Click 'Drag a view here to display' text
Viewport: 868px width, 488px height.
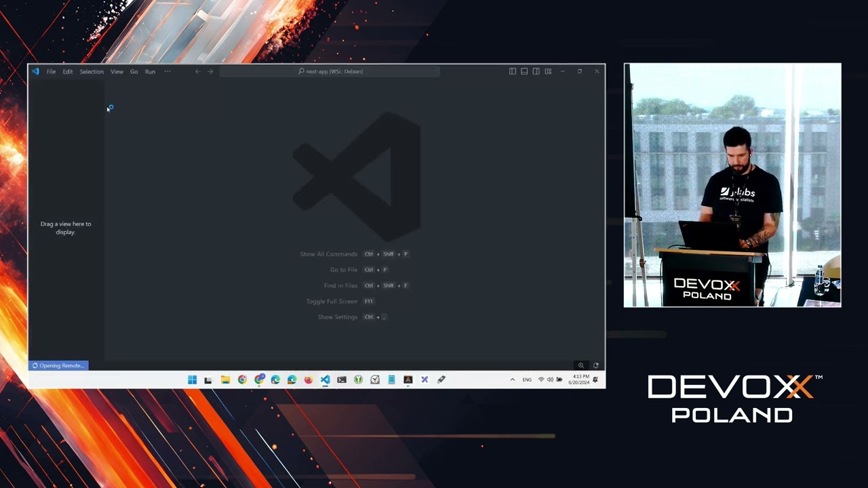(66, 228)
